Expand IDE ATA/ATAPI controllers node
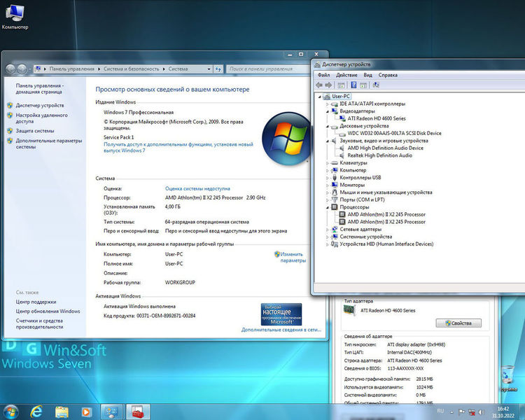 pyautogui.click(x=328, y=104)
